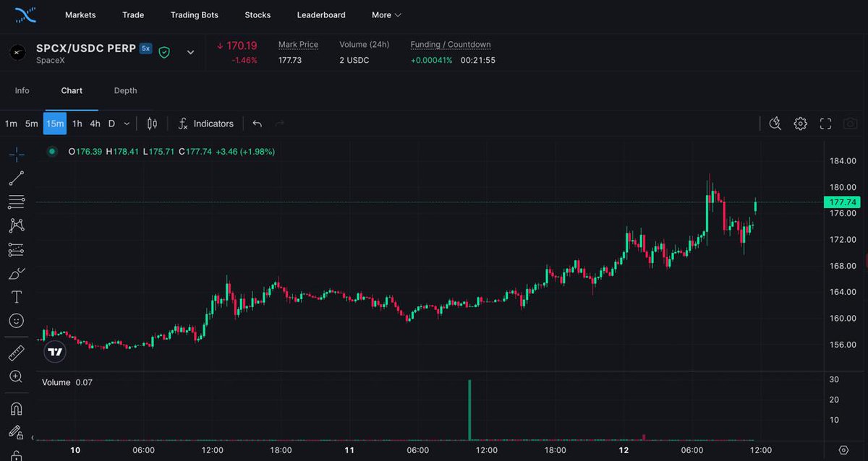Image resolution: width=868 pixels, height=461 pixels.
Task: Enter fullscreen chart mode
Action: pos(825,124)
